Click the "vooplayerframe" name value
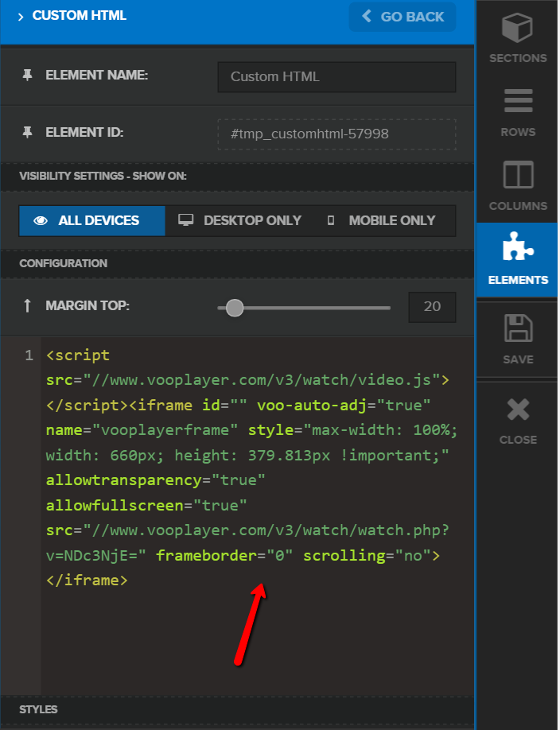Viewport: 560px width, 730px height. click(x=165, y=429)
